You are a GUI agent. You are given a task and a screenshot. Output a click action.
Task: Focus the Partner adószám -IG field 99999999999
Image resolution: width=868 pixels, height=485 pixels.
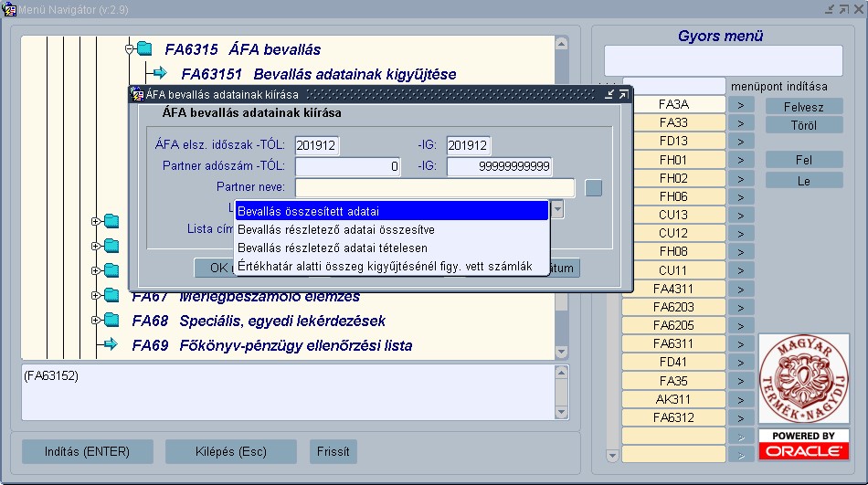pos(499,166)
